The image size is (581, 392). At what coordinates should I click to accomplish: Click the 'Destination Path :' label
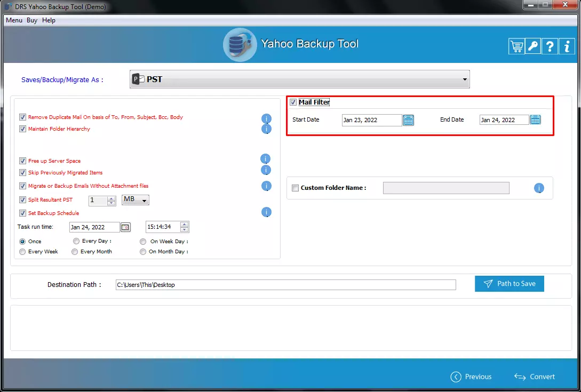tap(74, 285)
